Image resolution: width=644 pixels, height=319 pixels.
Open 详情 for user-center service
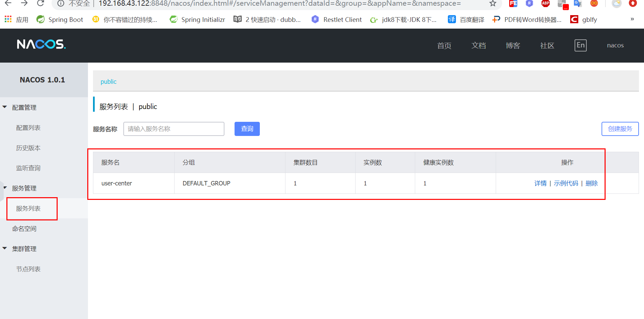541,183
